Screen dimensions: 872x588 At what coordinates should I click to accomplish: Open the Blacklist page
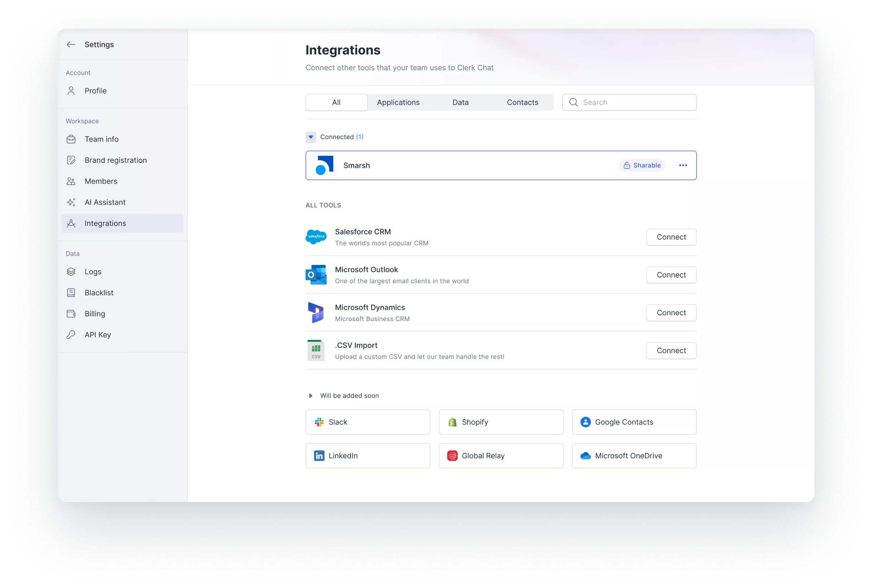(122, 293)
